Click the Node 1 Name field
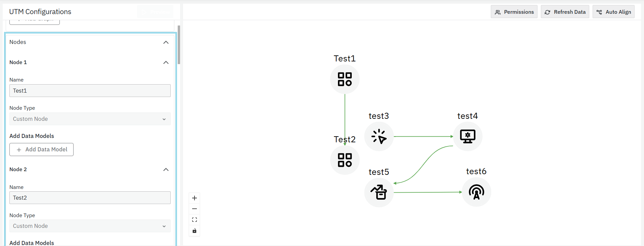644x246 pixels. [x=90, y=91]
